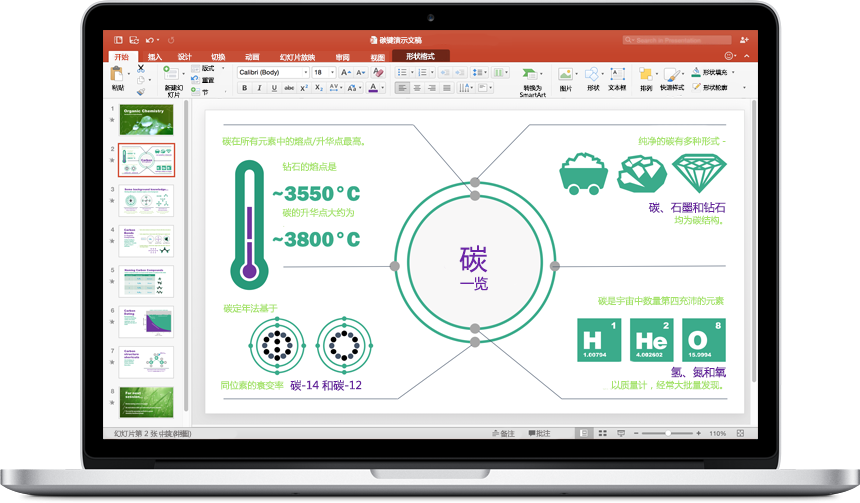Open the 插入 Insert tab
This screenshot has width=860, height=503.
coord(155,57)
